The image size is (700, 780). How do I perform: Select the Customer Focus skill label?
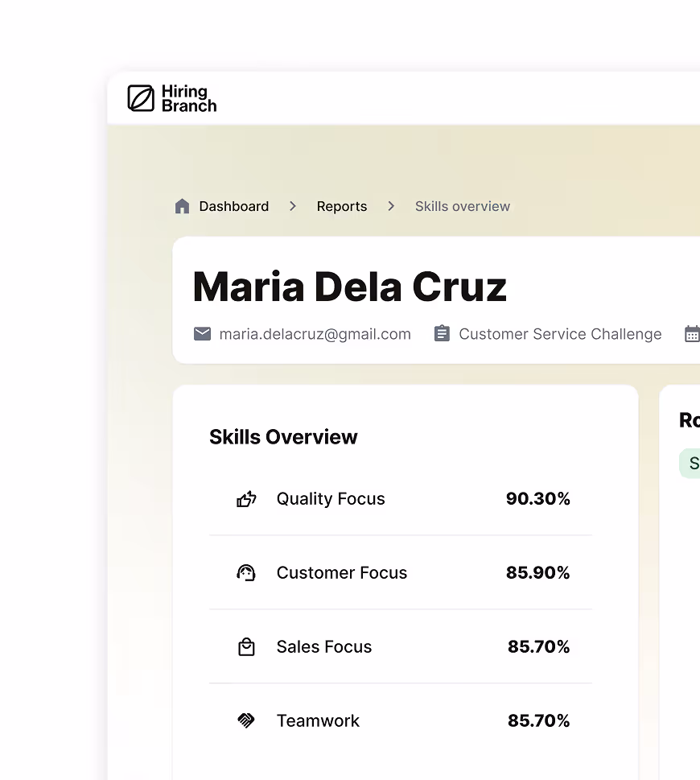click(341, 572)
